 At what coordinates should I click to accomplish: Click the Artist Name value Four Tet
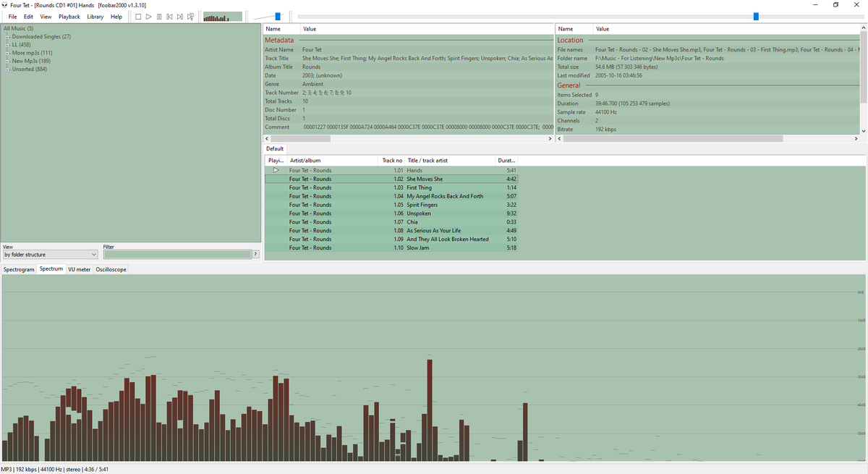[312, 49]
